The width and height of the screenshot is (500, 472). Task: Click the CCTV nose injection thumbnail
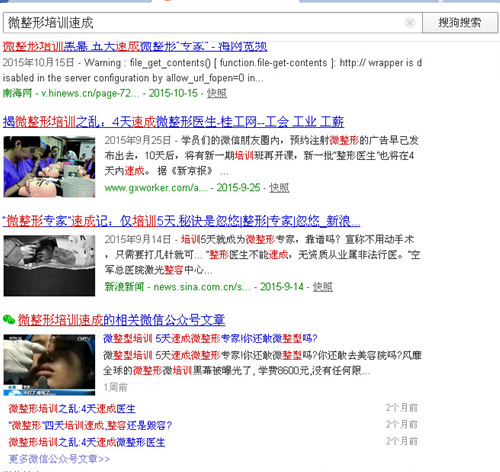(49, 365)
